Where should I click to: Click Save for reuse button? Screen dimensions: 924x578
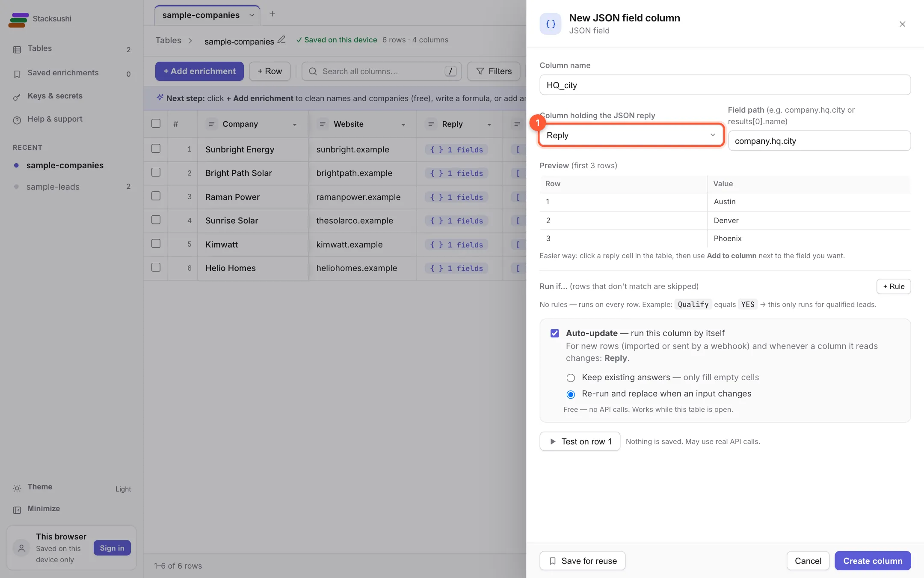(582, 561)
